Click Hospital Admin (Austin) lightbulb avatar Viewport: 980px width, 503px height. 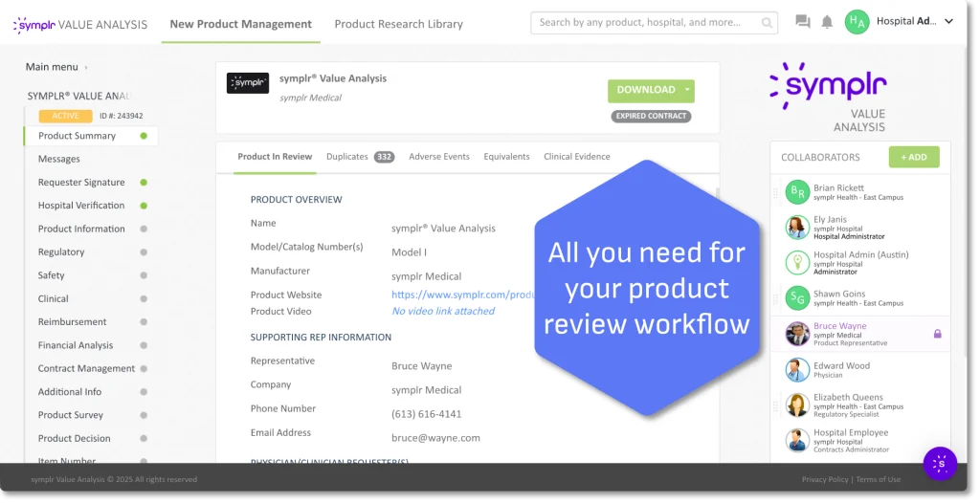pos(797,262)
